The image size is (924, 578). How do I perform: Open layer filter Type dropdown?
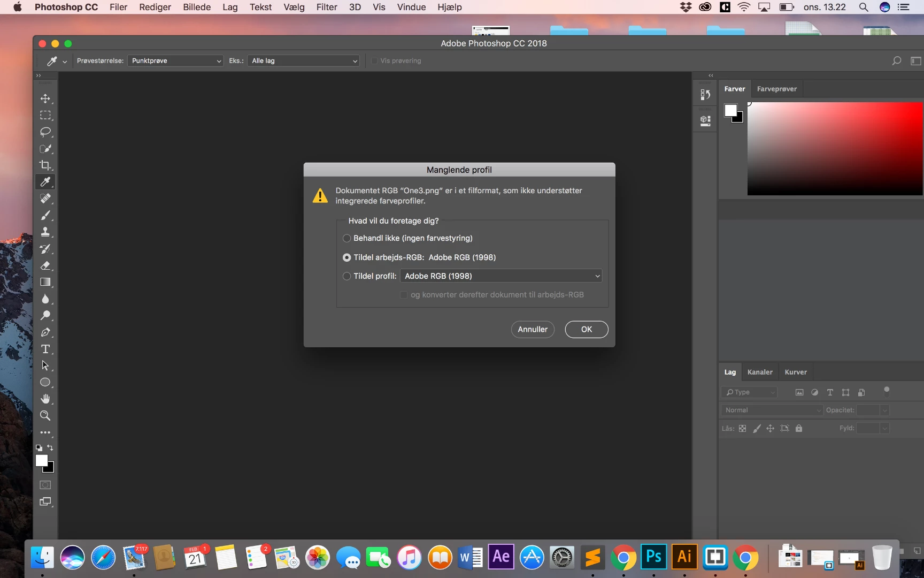[x=749, y=392]
